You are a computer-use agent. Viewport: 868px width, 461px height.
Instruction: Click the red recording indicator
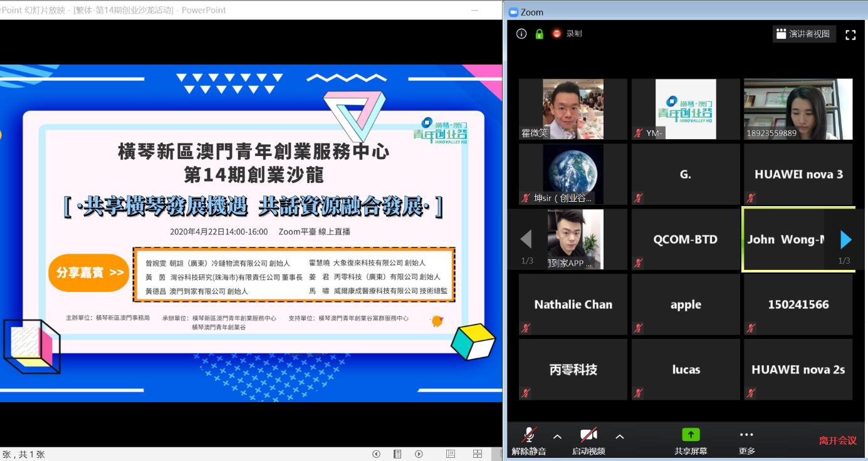point(557,34)
